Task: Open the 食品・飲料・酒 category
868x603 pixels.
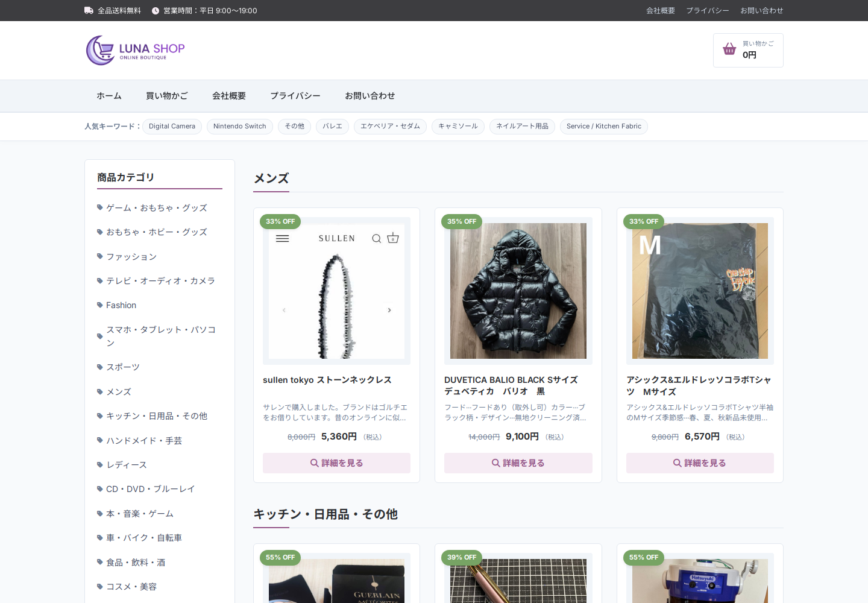Action: [136, 562]
